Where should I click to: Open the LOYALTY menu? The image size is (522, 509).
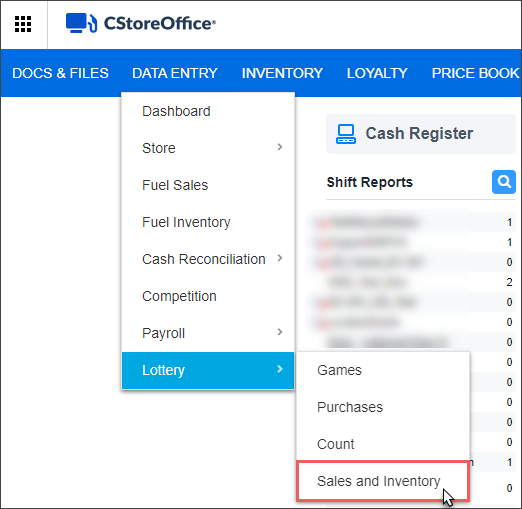click(x=377, y=73)
